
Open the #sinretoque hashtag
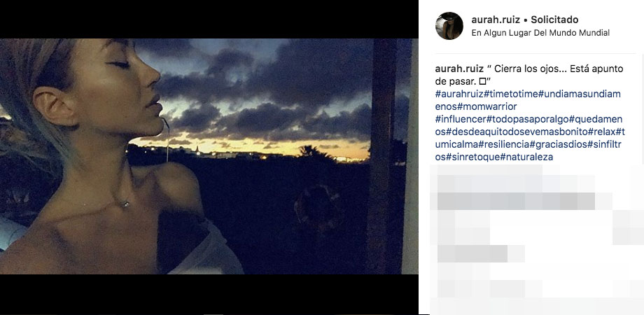click(x=473, y=157)
